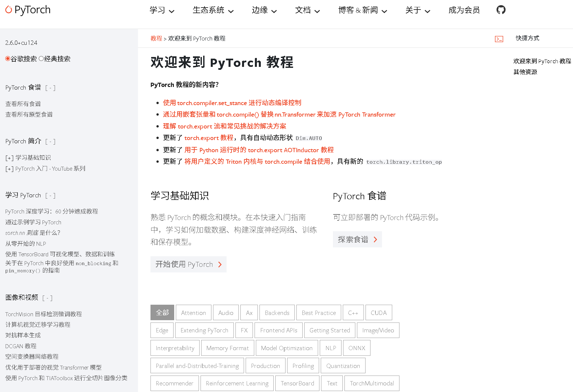Open the 教程 breadcrumb link
The height and width of the screenshot is (392, 573).
tap(156, 38)
